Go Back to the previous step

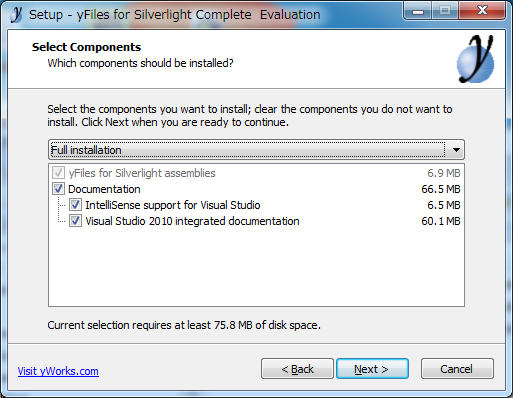coord(297,369)
